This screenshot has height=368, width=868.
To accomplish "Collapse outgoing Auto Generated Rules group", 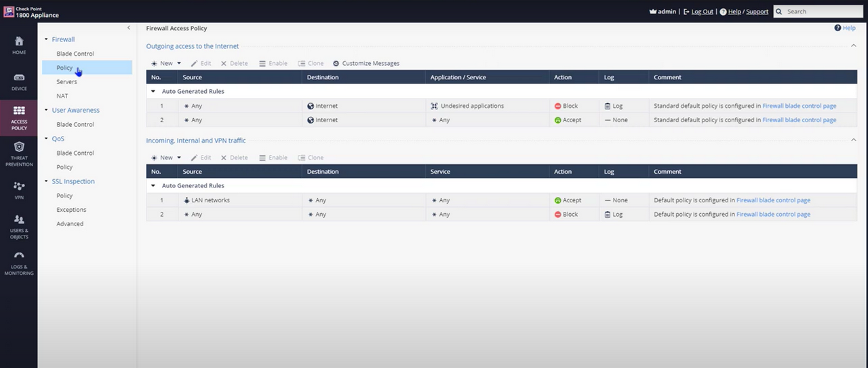I will click(x=153, y=91).
